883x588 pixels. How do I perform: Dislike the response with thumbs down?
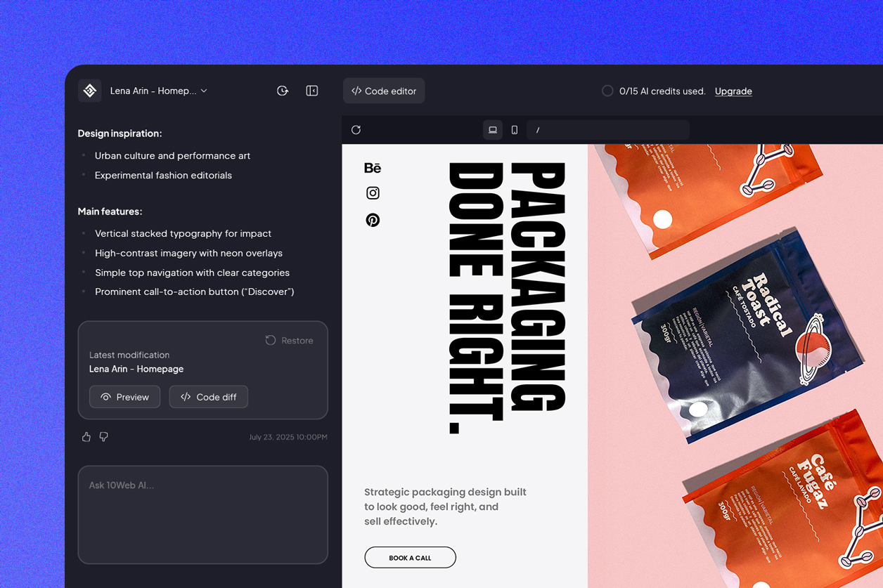(104, 437)
